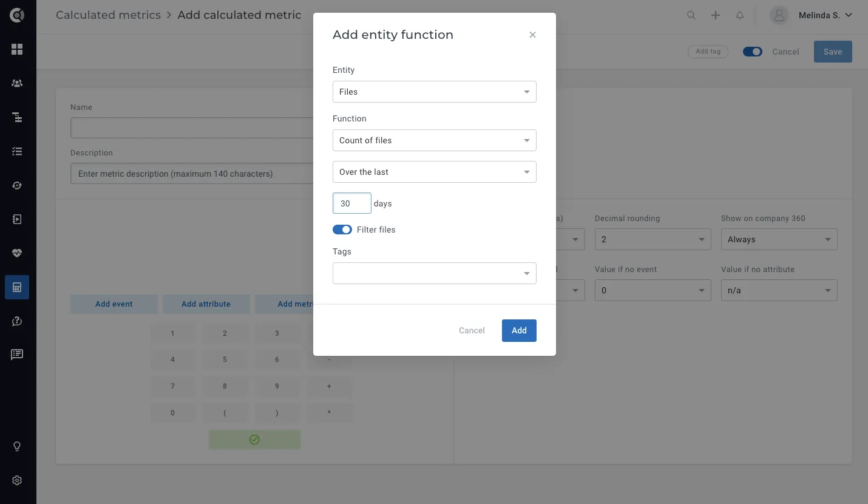Open the Tags dropdown
This screenshot has height=504, width=868.
coord(435,273)
